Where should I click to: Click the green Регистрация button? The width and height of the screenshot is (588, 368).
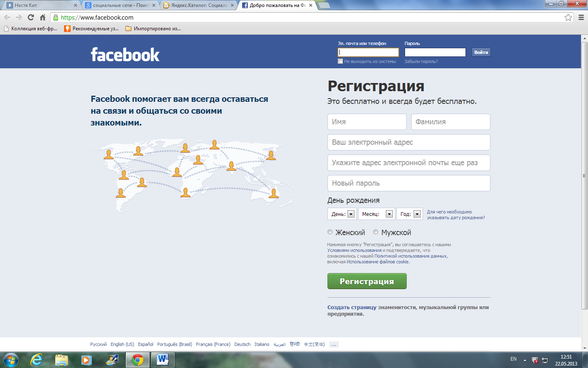[x=367, y=281]
